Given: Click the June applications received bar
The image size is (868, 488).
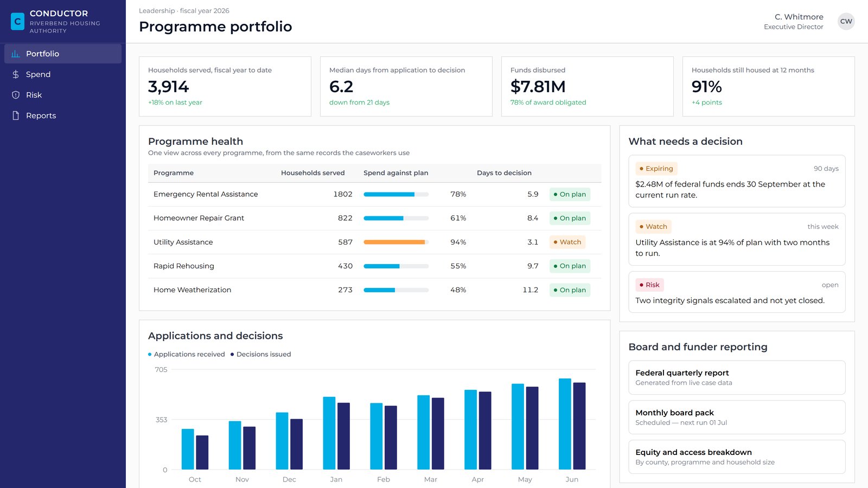Looking at the screenshot, I should pyautogui.click(x=565, y=424).
